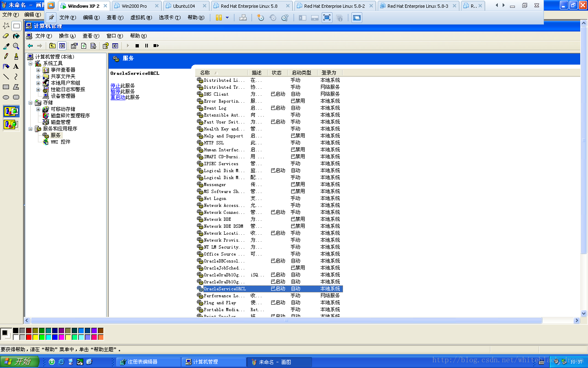Click the Help toolbar icon with question mark
588x368 pixels.
tap(106, 46)
